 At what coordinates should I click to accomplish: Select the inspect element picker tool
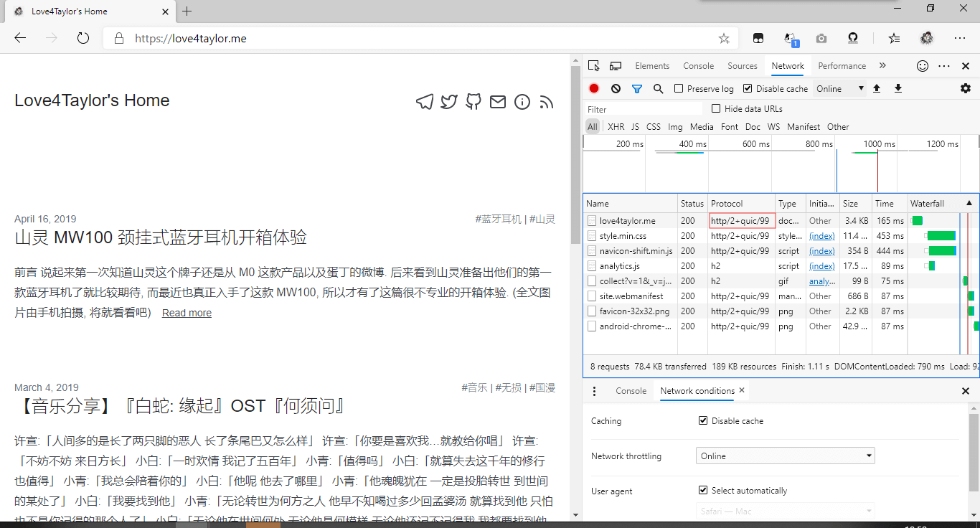(x=592, y=65)
